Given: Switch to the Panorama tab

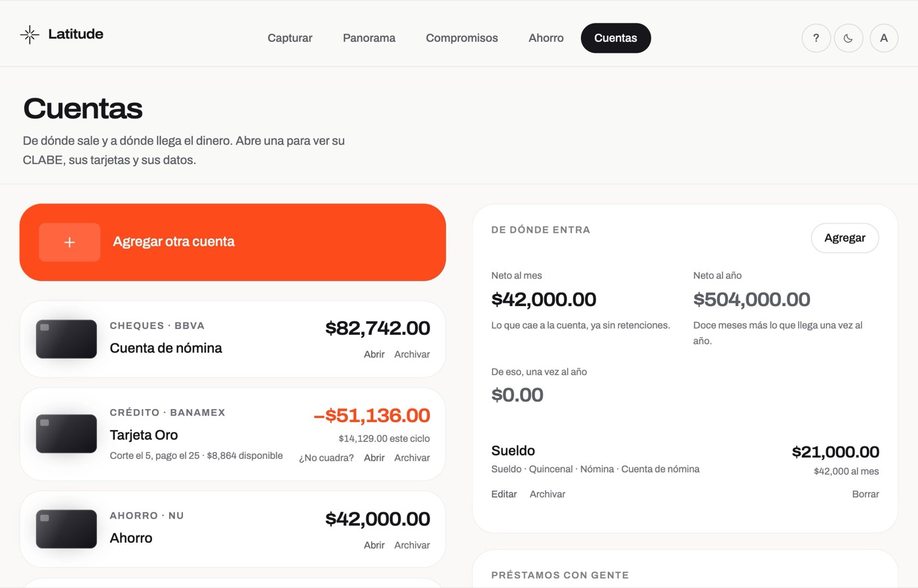Looking at the screenshot, I should [369, 38].
